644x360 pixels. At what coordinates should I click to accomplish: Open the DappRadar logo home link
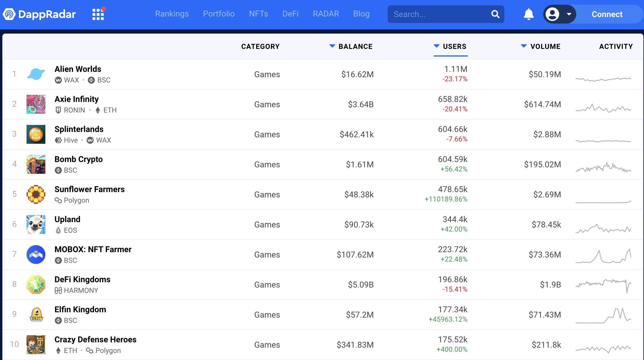[39, 14]
